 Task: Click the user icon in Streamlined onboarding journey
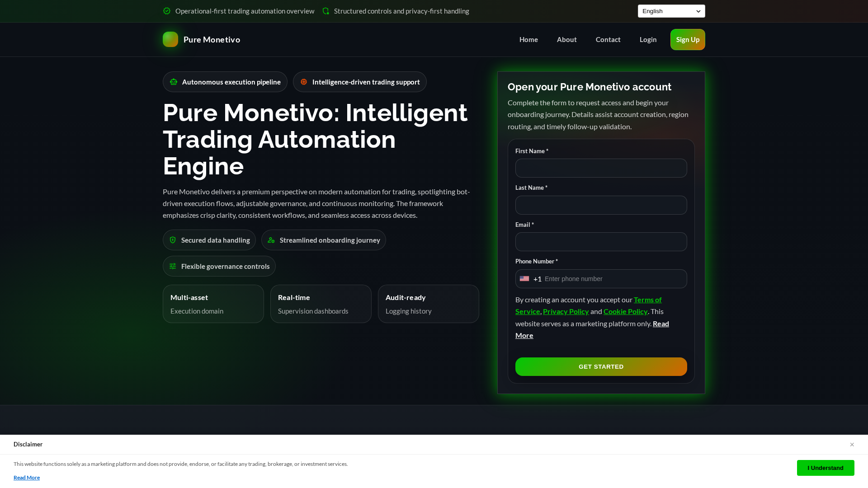[x=271, y=240]
